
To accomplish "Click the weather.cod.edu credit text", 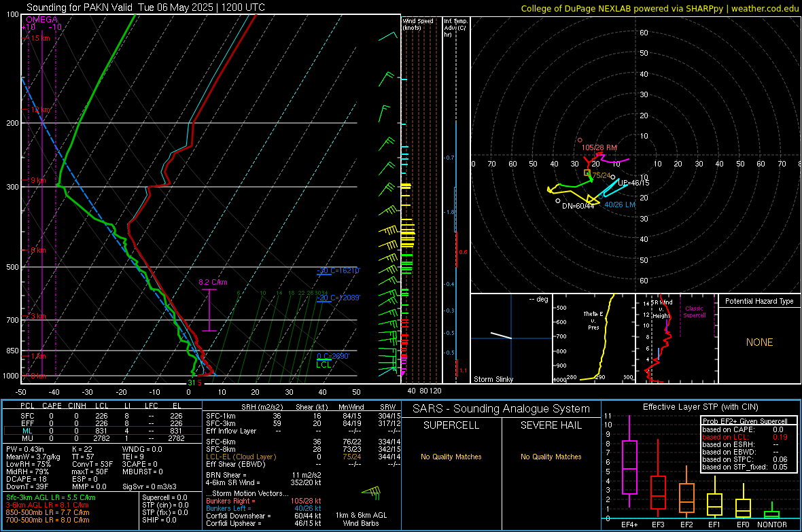I will 765,8.
